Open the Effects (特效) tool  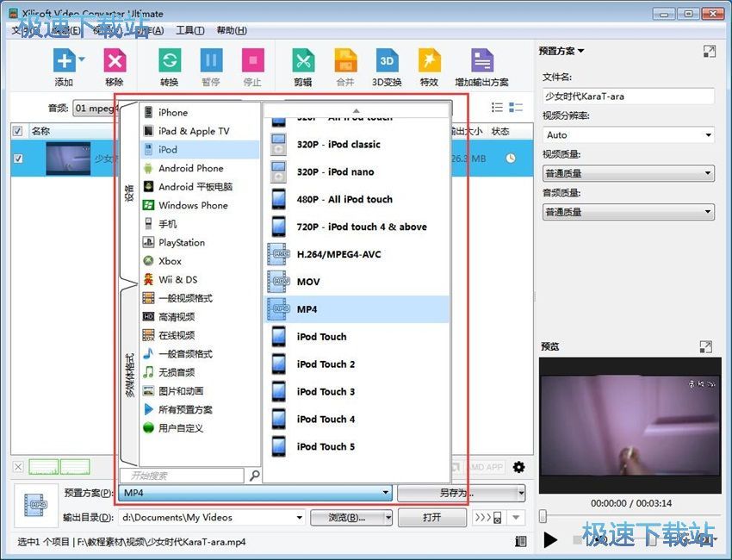coord(430,60)
